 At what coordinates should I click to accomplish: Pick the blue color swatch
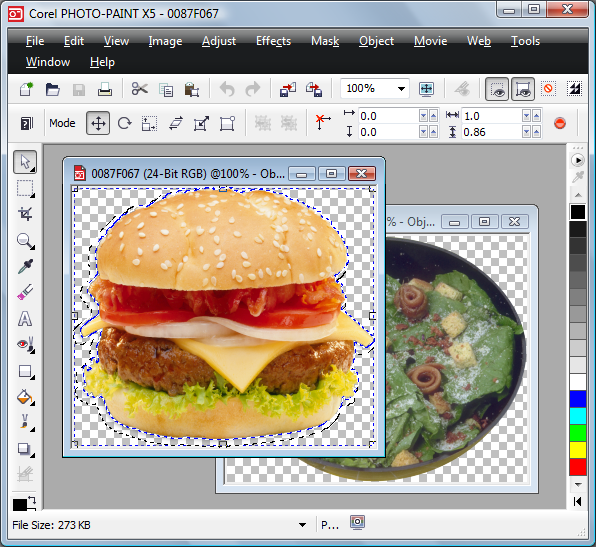tap(578, 399)
